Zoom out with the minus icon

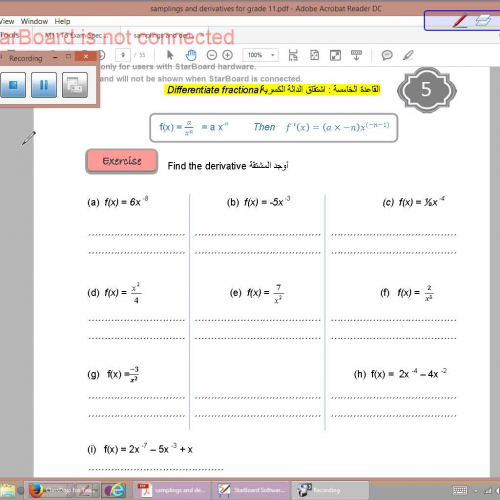click(x=212, y=55)
